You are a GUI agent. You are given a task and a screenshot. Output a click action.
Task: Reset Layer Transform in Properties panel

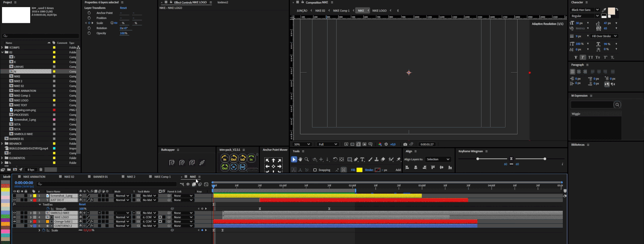coord(123,8)
